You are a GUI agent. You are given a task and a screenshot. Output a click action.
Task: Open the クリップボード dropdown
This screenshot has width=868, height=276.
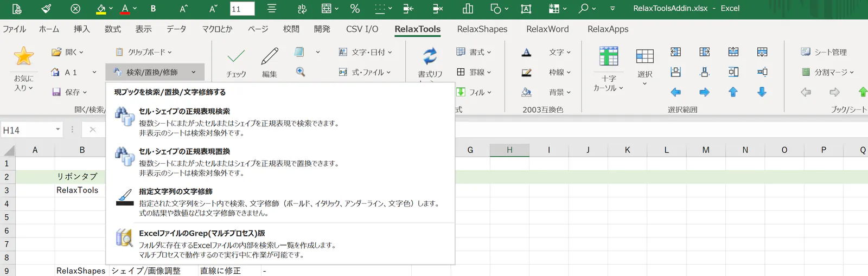pyautogui.click(x=143, y=52)
